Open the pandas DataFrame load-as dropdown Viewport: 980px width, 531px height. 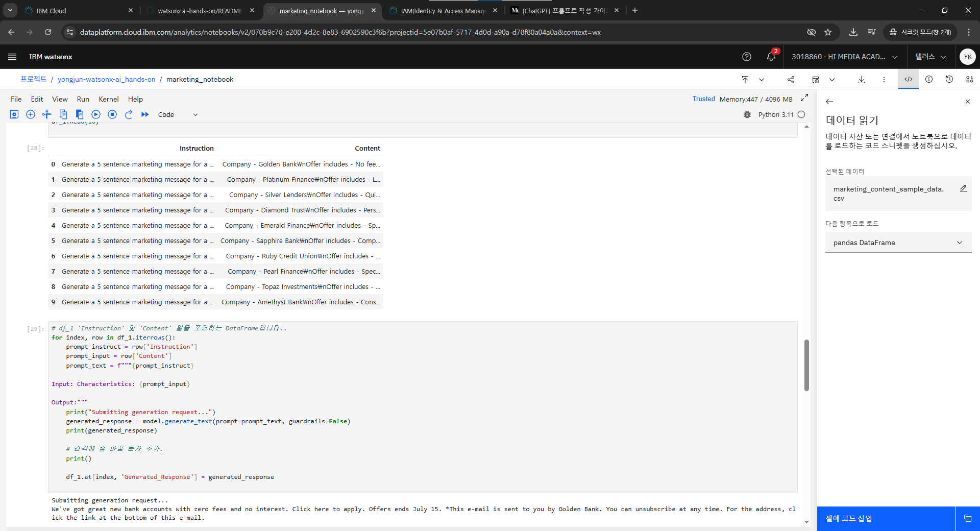(x=898, y=243)
